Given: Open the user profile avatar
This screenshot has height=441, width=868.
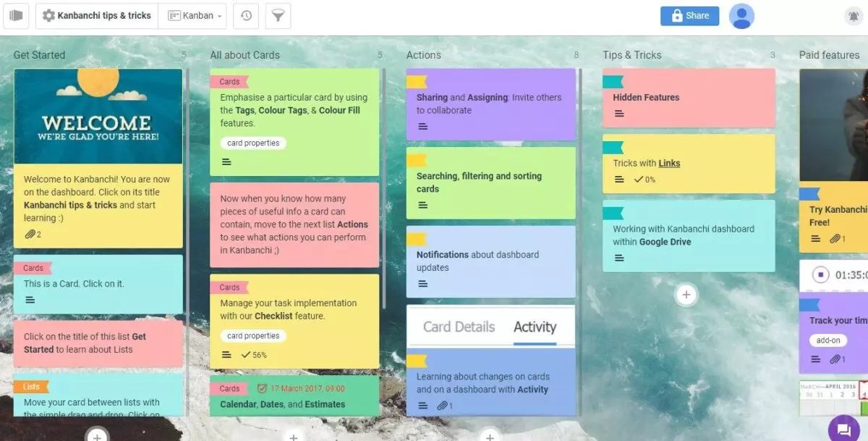Looking at the screenshot, I should (x=741, y=15).
